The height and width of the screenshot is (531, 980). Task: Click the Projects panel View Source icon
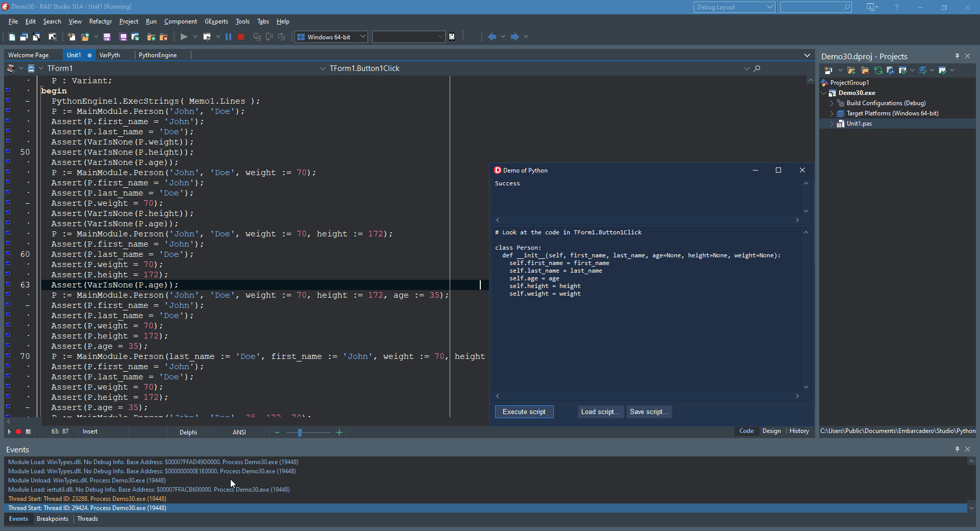click(890, 70)
